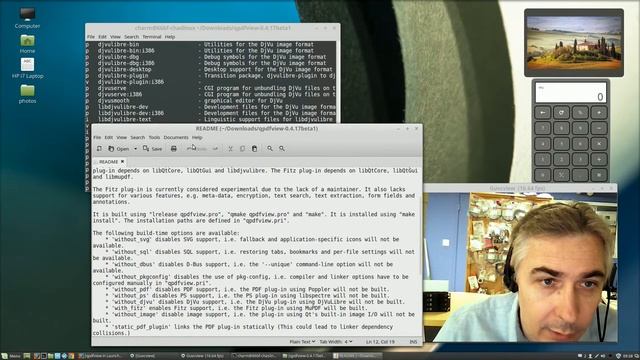Click the calculator display field
Image resolution: width=640 pixels, height=360 pixels.
click(571, 93)
